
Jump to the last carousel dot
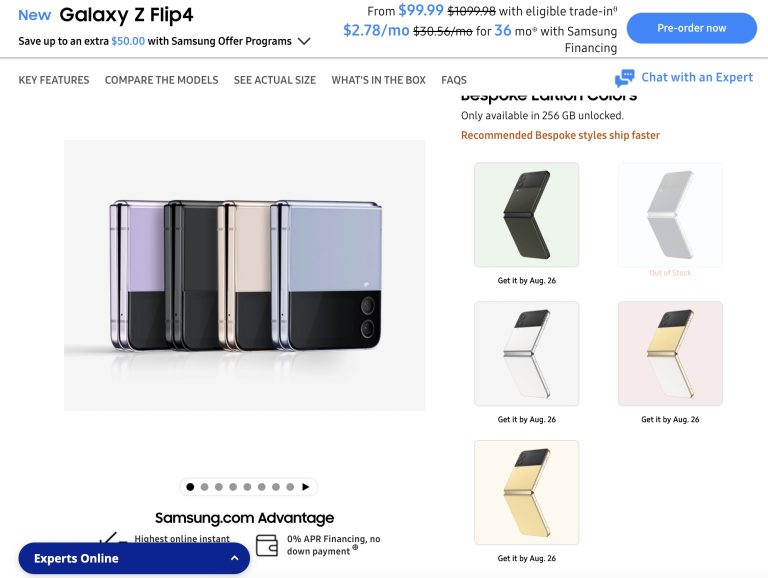coord(290,487)
